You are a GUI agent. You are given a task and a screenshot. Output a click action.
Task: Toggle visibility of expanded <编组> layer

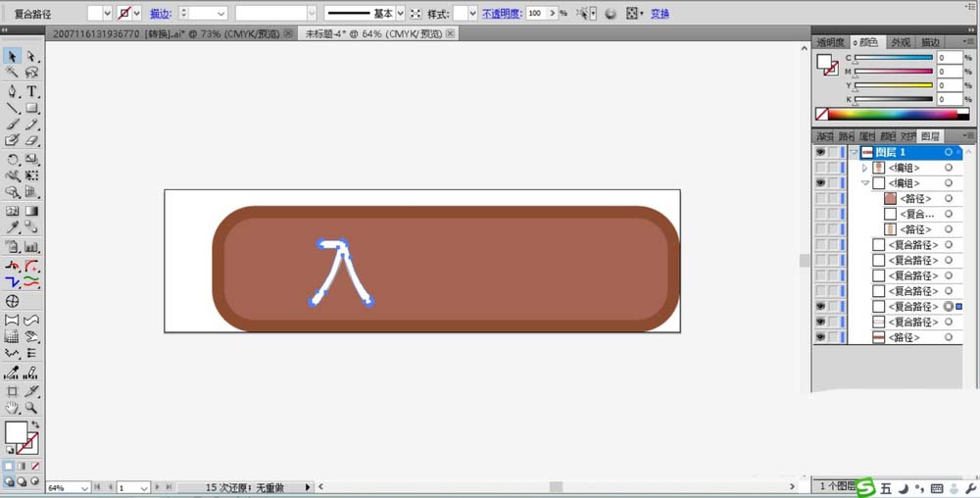coord(820,182)
